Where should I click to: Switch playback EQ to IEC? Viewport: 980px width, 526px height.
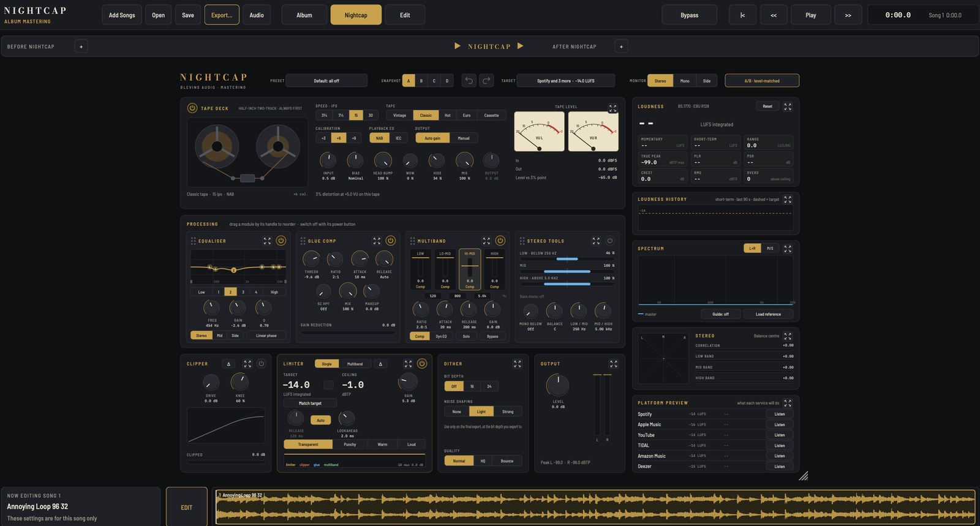coord(399,138)
